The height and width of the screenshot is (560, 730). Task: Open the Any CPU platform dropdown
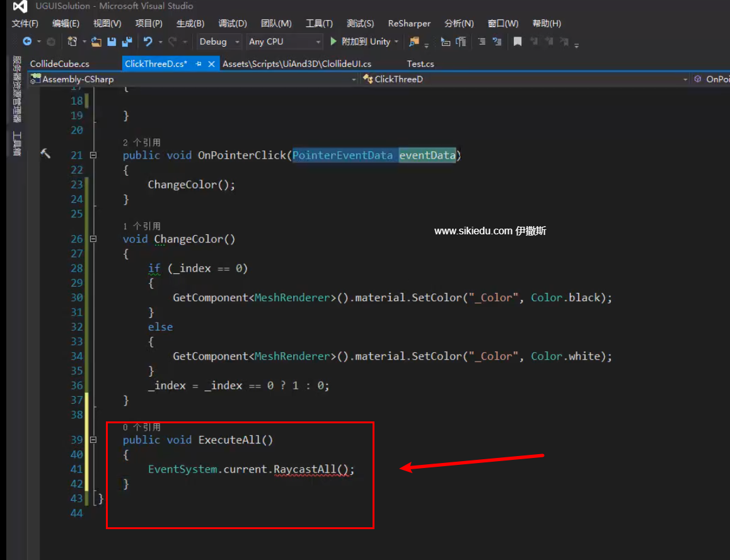(284, 42)
